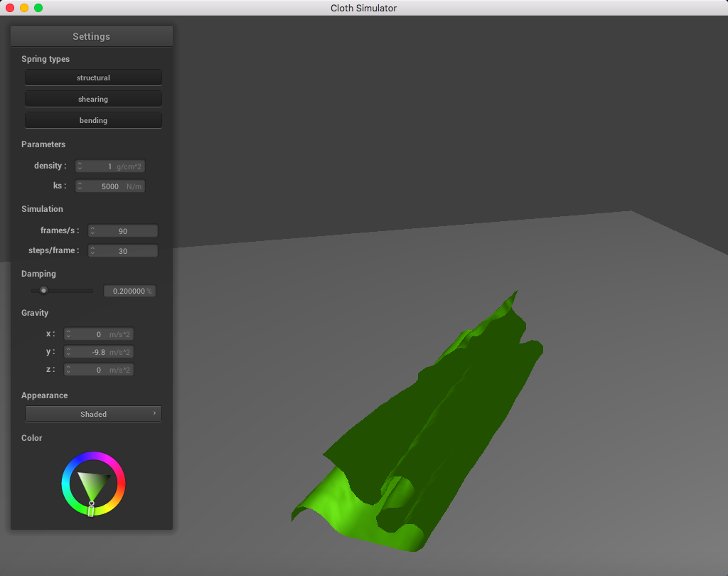Open the Shaded appearance dropdown
This screenshot has width=728, height=576.
pyautogui.click(x=93, y=414)
